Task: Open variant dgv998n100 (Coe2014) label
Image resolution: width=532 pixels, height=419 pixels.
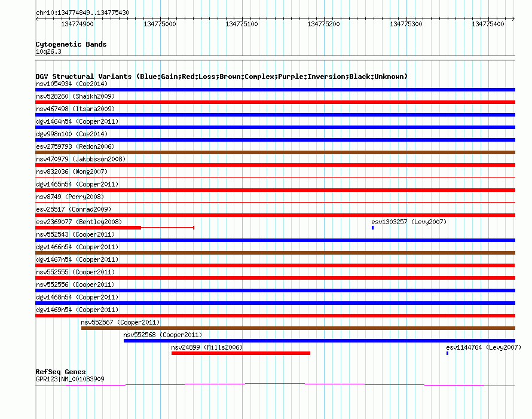Action: pyautogui.click(x=72, y=134)
